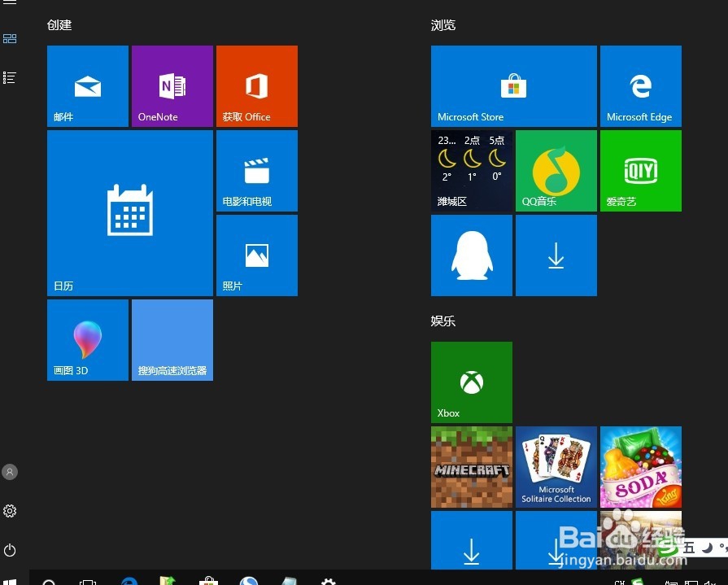
Task: Launch the 画图 3D tile
Action: [x=88, y=340]
